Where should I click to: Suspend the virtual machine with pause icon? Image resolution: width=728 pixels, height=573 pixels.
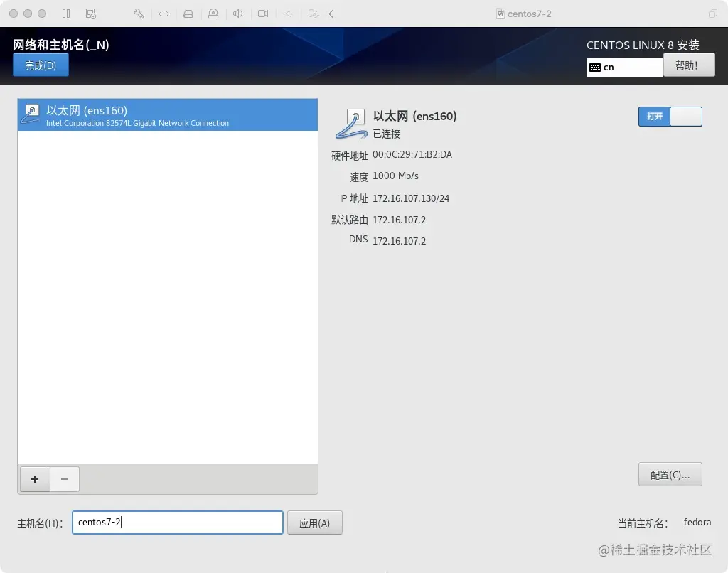[66, 14]
